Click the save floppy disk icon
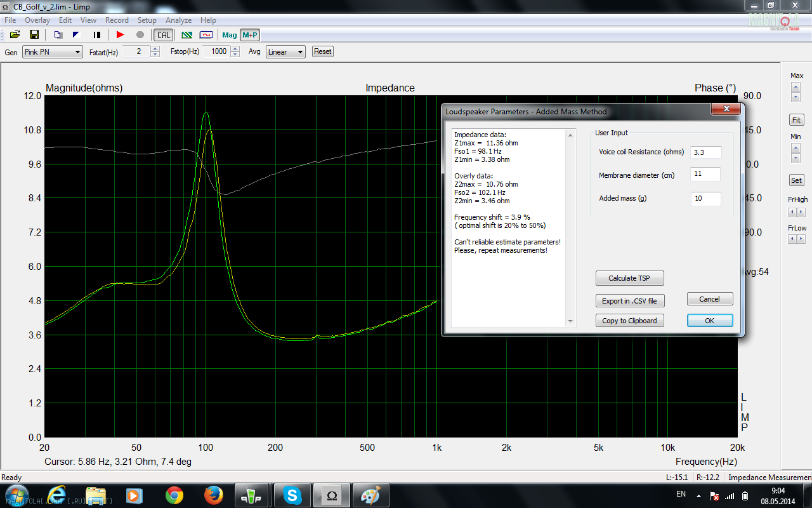 pyautogui.click(x=34, y=35)
